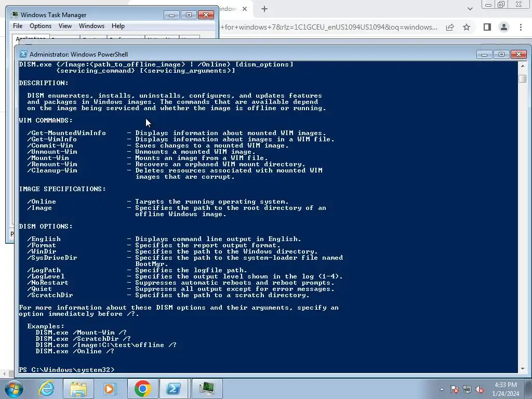Click the PS C:\Windows\system32> prompt line

(x=67, y=369)
